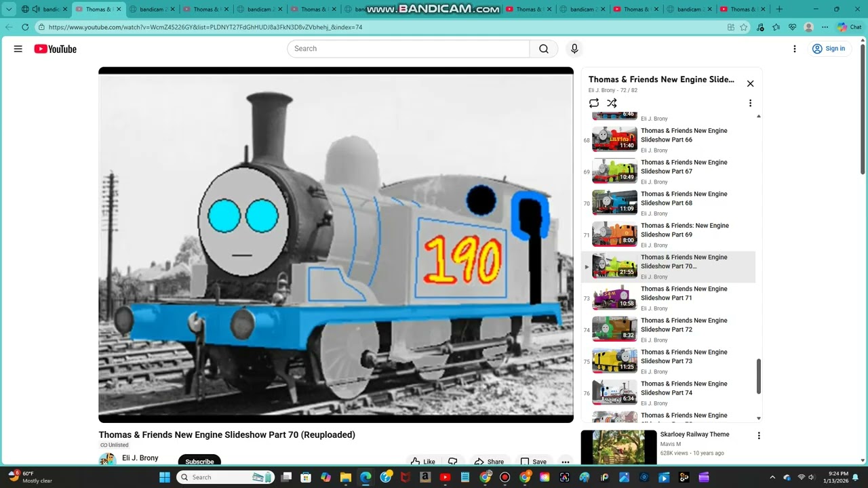Open the browser profile icon

pos(808,27)
